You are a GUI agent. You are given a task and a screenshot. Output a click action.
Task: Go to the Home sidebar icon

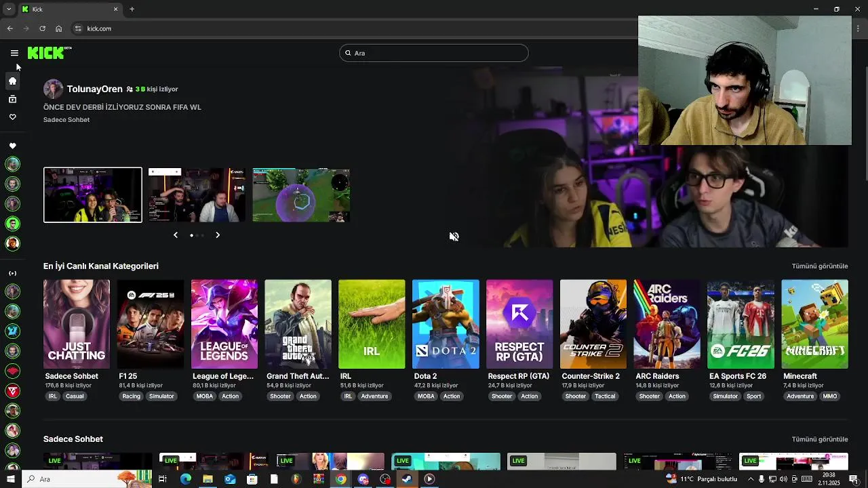pos(12,81)
